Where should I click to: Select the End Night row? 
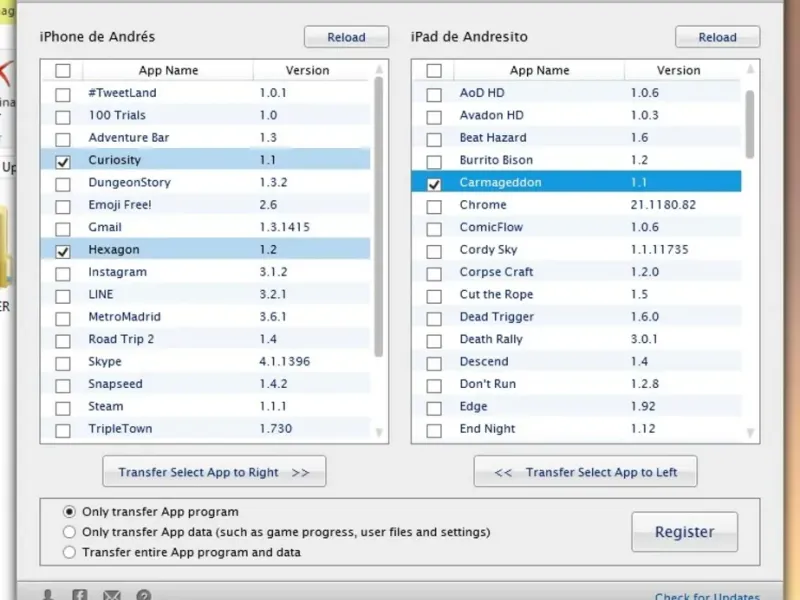pos(577,429)
